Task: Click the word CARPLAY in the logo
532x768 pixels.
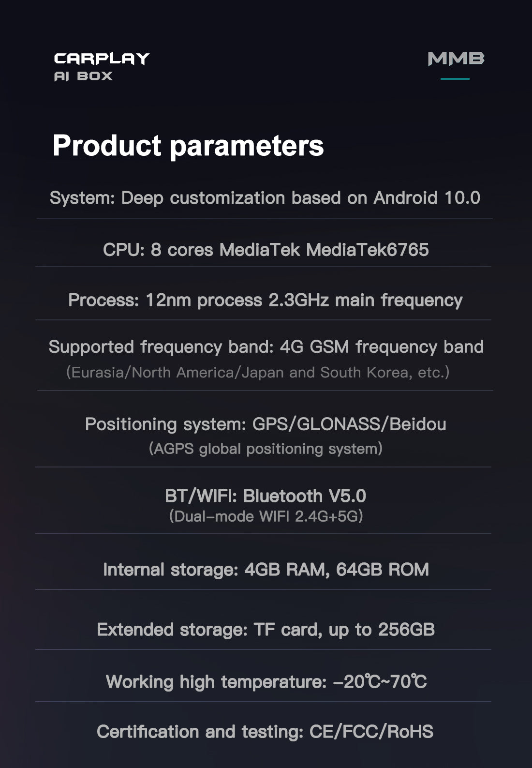Action: coord(102,59)
